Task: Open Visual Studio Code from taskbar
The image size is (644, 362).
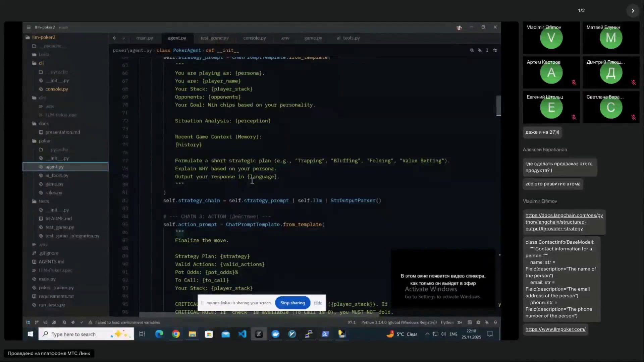Action: coord(242,334)
